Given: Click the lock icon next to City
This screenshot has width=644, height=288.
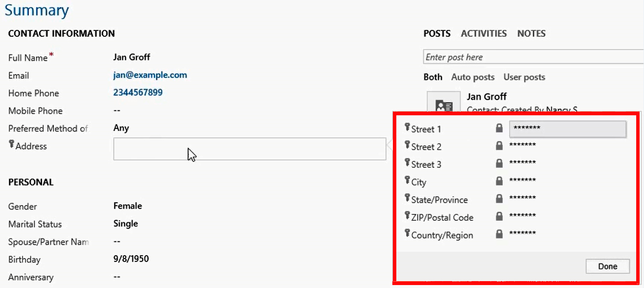Looking at the screenshot, I should tap(499, 181).
